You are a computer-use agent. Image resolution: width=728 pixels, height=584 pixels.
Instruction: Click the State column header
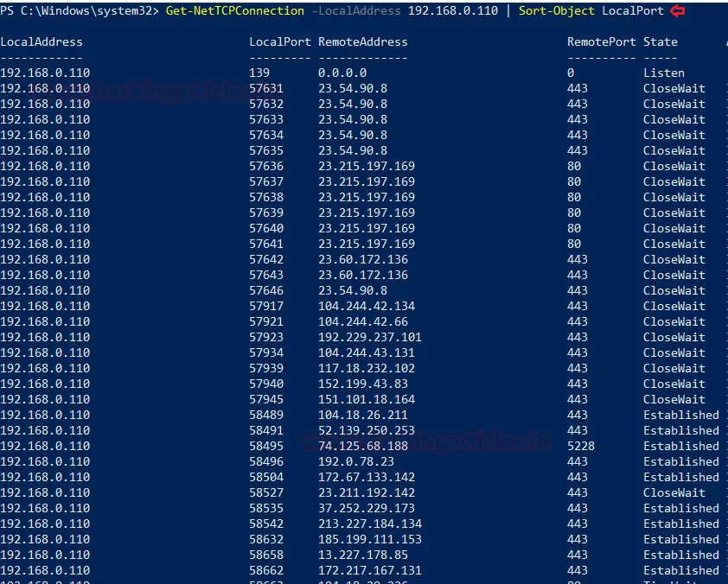click(661, 41)
